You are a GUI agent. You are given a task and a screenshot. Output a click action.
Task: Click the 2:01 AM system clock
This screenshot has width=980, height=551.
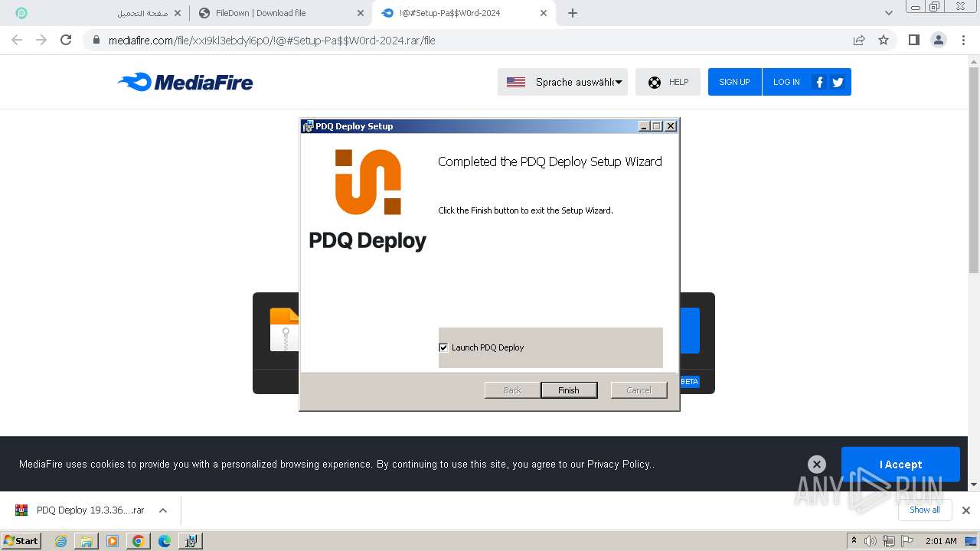(941, 541)
